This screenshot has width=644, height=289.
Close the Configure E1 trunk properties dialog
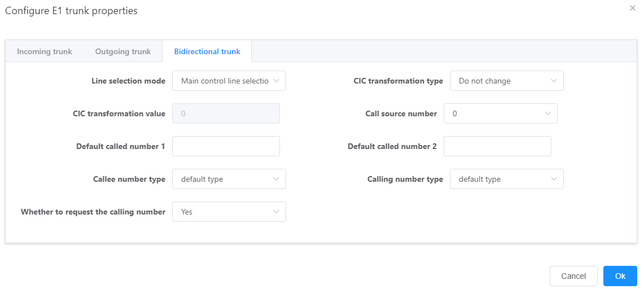633,8
